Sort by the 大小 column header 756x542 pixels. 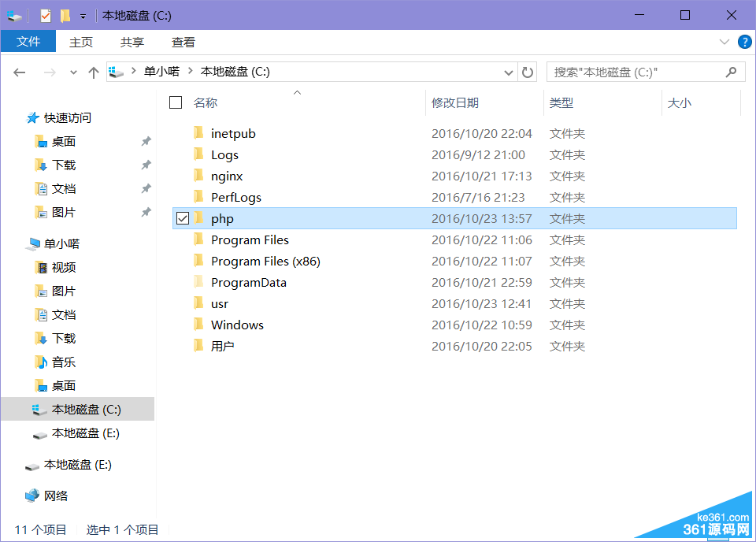click(680, 102)
